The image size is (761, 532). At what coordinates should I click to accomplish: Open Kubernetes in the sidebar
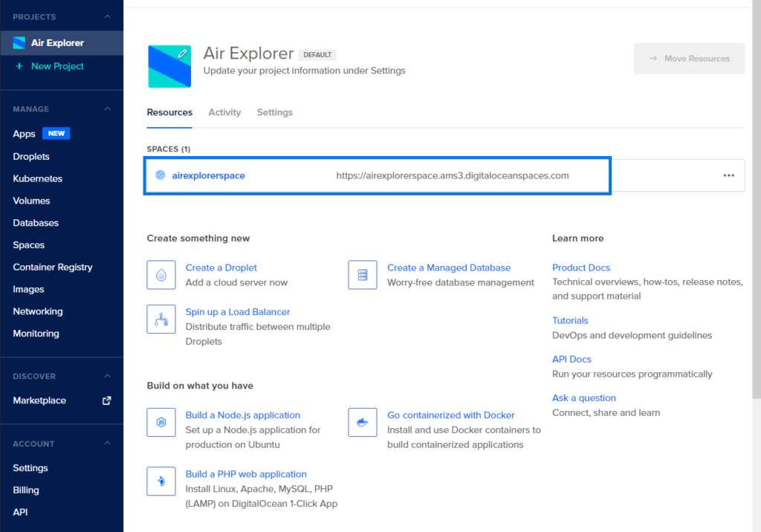[37, 178]
